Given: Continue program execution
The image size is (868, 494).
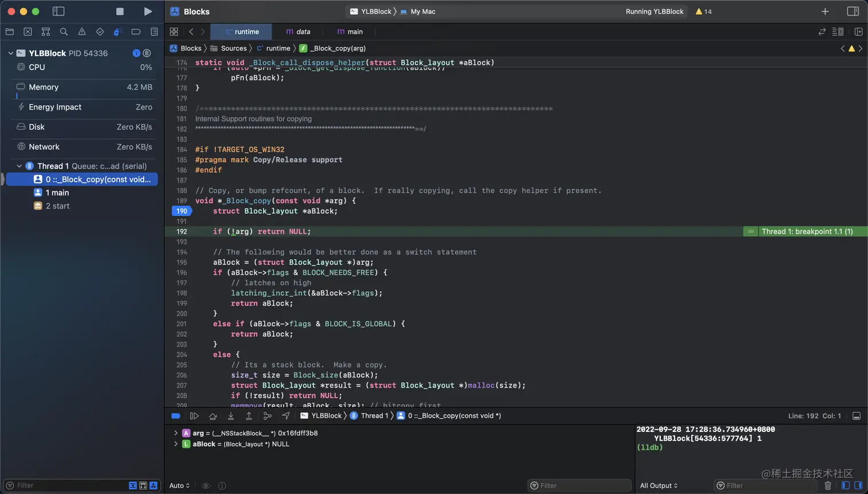Looking at the screenshot, I should pos(194,416).
